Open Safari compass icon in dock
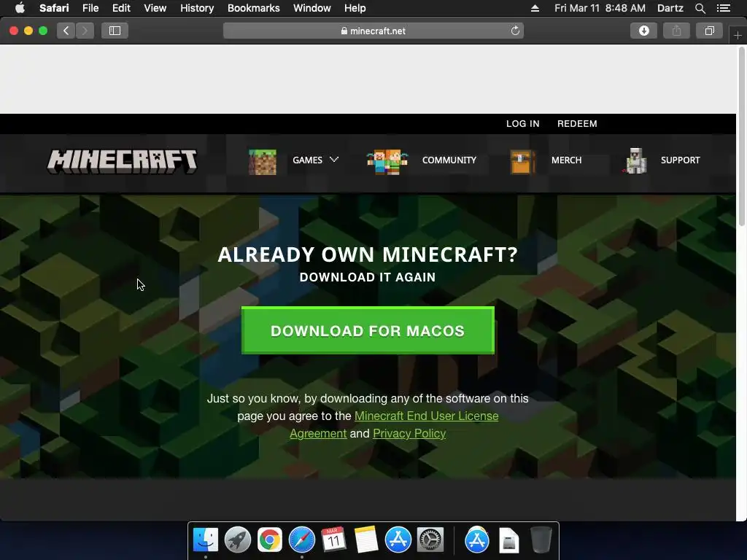The width and height of the screenshot is (747, 560). [301, 540]
